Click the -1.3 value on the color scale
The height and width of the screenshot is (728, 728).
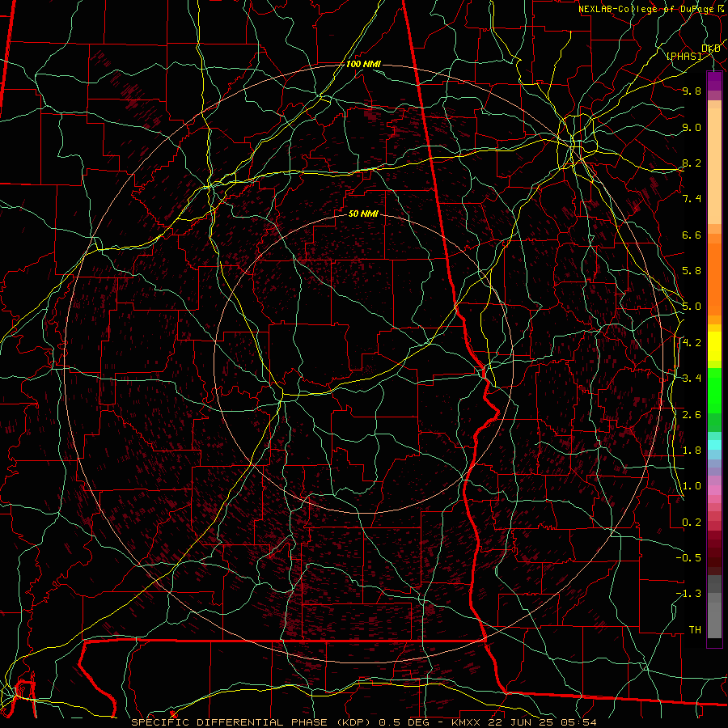pyautogui.click(x=688, y=594)
